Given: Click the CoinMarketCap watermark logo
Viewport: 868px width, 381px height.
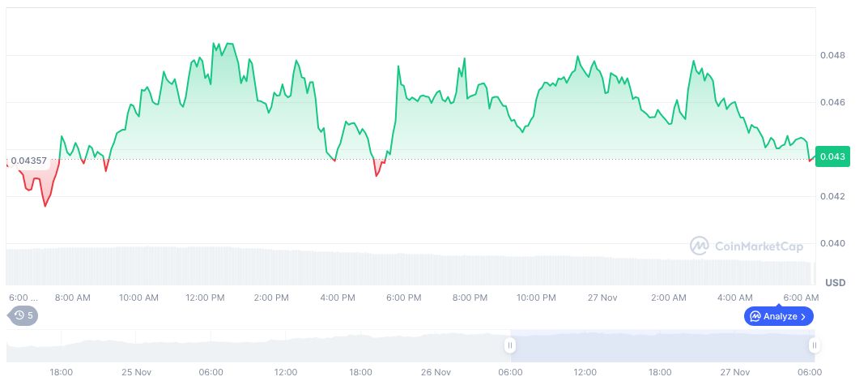Looking at the screenshot, I should pyautogui.click(x=746, y=245).
